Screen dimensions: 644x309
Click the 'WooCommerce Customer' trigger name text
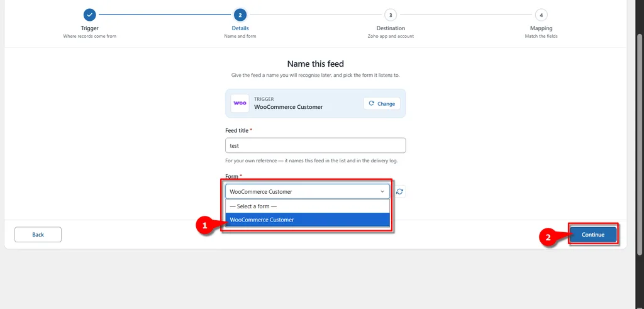tap(288, 107)
